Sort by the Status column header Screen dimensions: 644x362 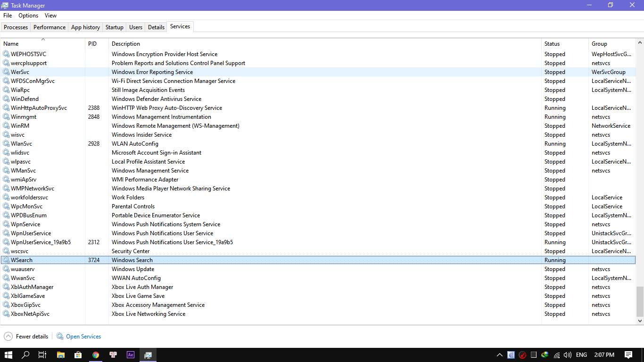click(565, 43)
